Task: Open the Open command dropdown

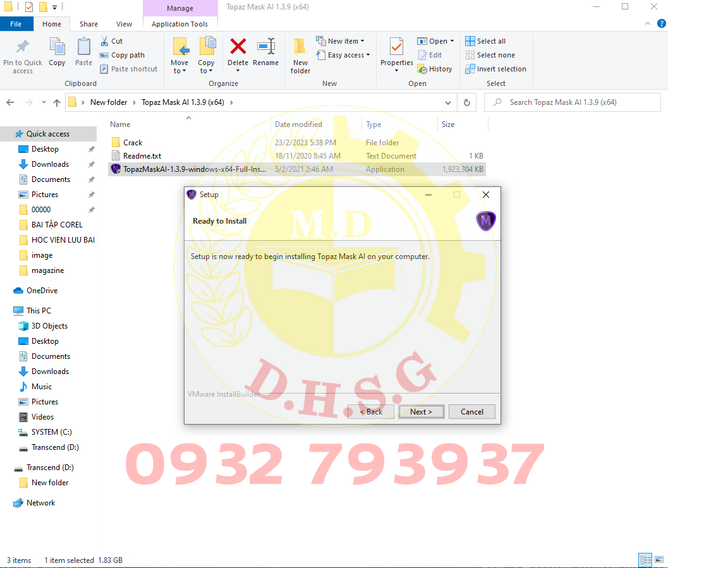Action: [x=435, y=41]
